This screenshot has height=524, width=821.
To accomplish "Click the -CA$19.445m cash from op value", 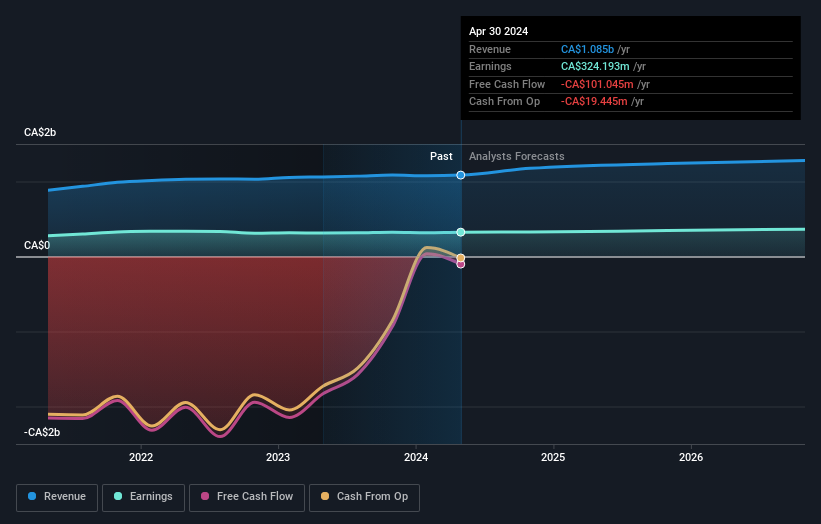I will [594, 102].
